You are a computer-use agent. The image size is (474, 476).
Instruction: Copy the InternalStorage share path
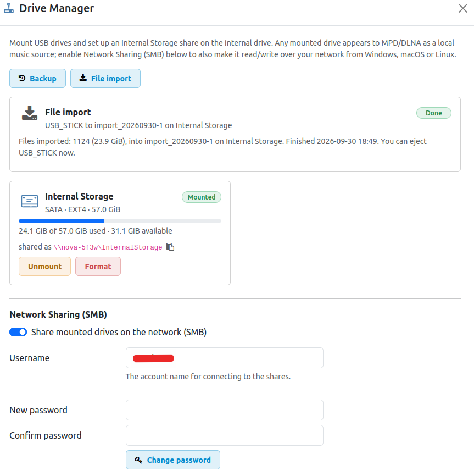[170, 247]
